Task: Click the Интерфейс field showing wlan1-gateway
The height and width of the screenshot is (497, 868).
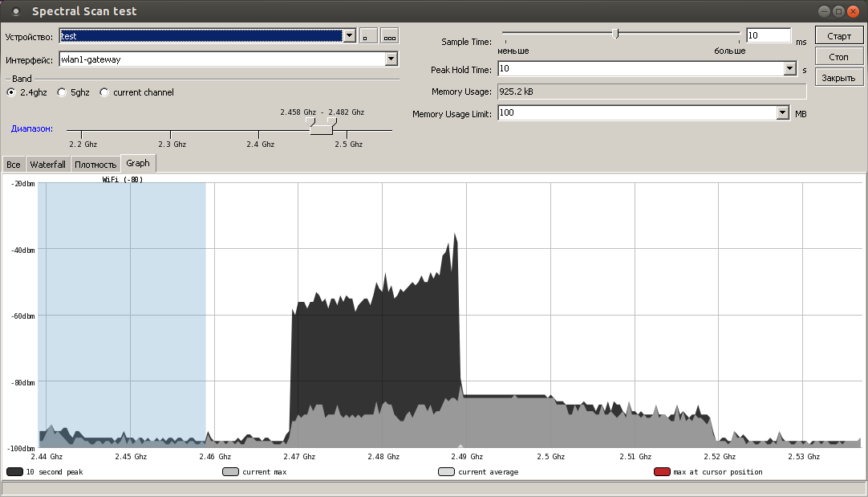Action: tap(222, 59)
